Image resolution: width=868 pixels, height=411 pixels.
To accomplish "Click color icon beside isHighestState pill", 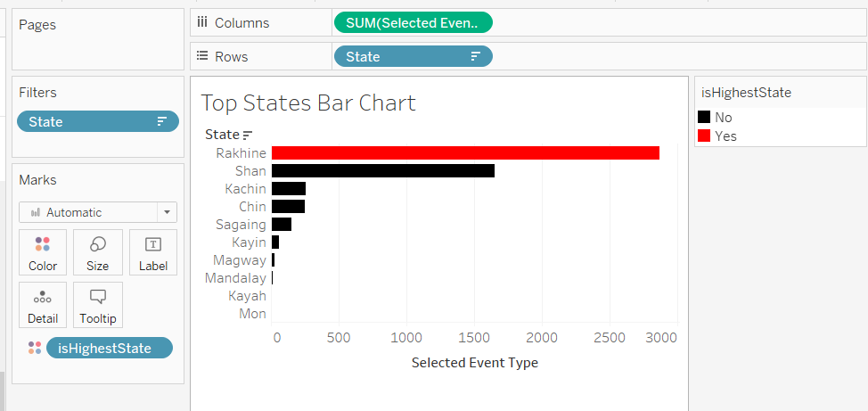I will [34, 348].
